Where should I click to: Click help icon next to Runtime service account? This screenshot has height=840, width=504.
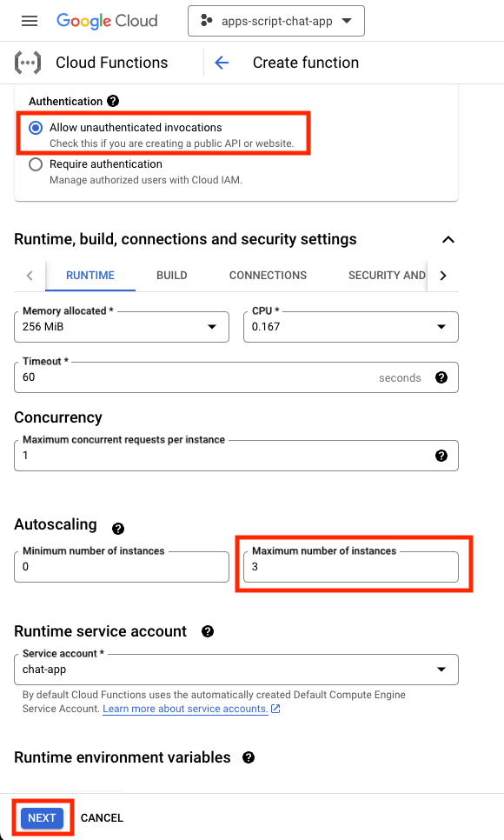[208, 631]
